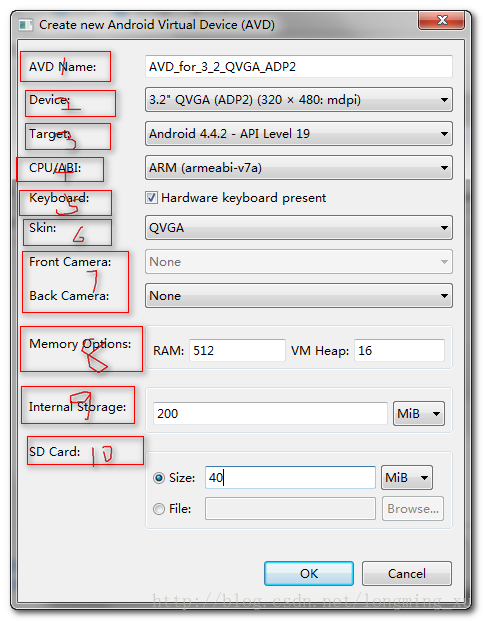
Task: Click the AVD window title icon
Action: click(x=26, y=25)
